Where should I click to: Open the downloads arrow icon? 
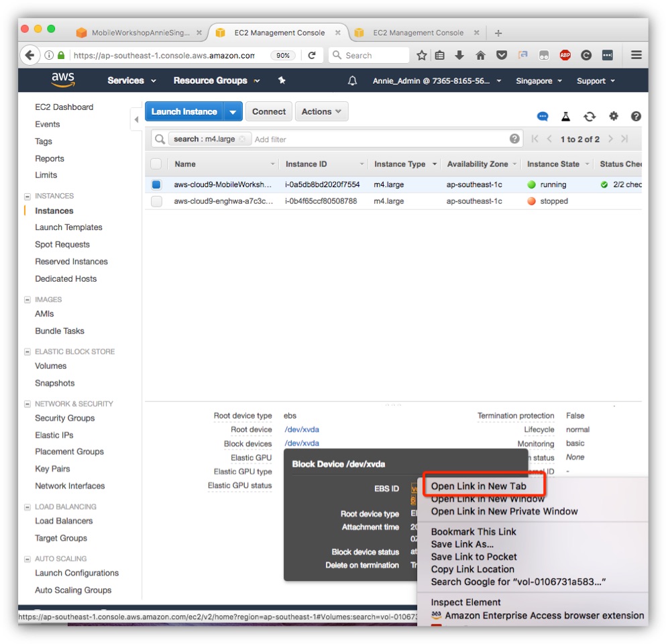459,55
